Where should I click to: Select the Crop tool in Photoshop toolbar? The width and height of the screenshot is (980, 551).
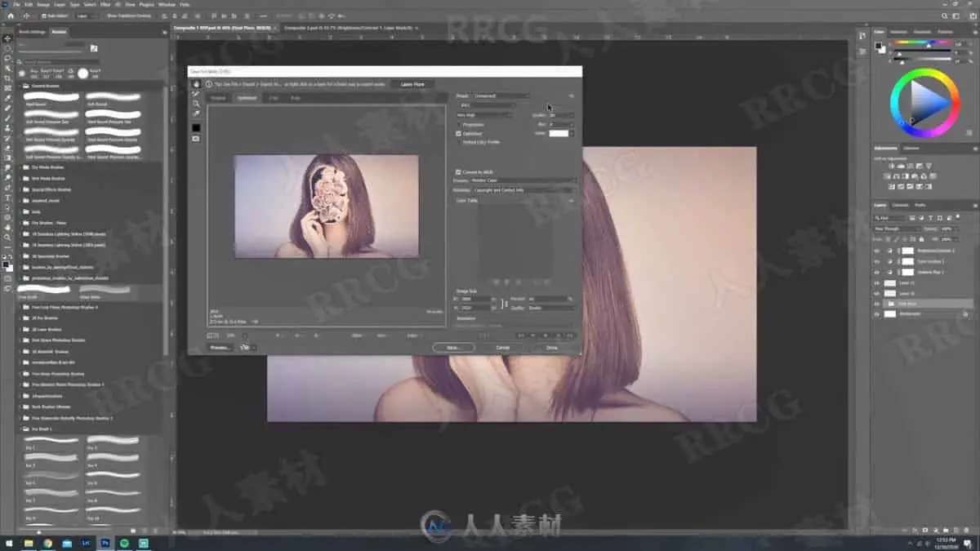coord(8,78)
